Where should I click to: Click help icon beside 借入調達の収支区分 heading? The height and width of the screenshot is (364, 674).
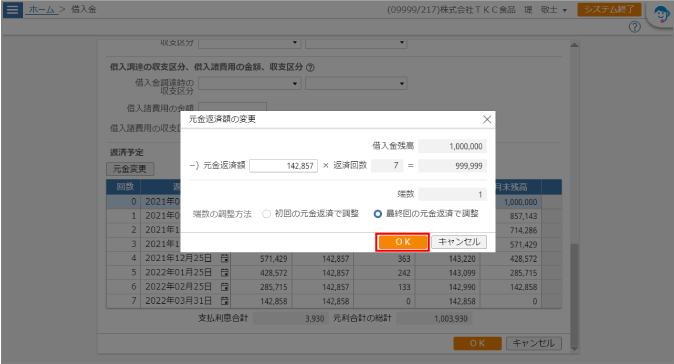click(310, 67)
